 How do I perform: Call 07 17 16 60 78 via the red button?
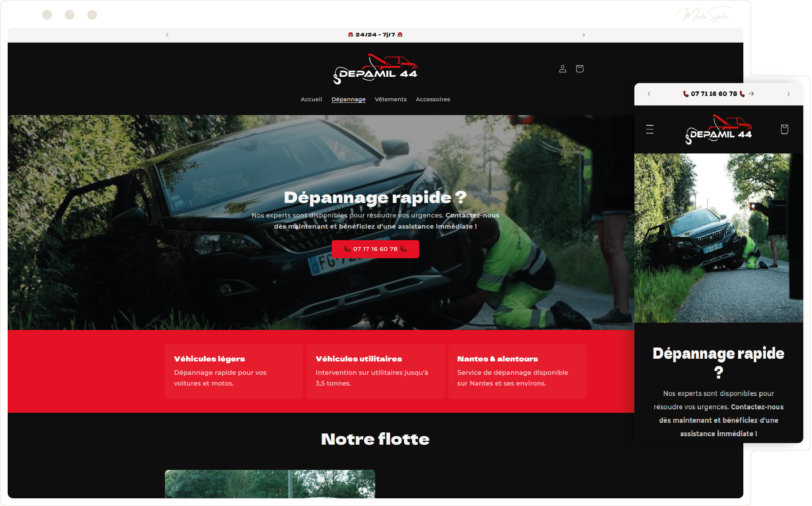pyautogui.click(x=375, y=249)
